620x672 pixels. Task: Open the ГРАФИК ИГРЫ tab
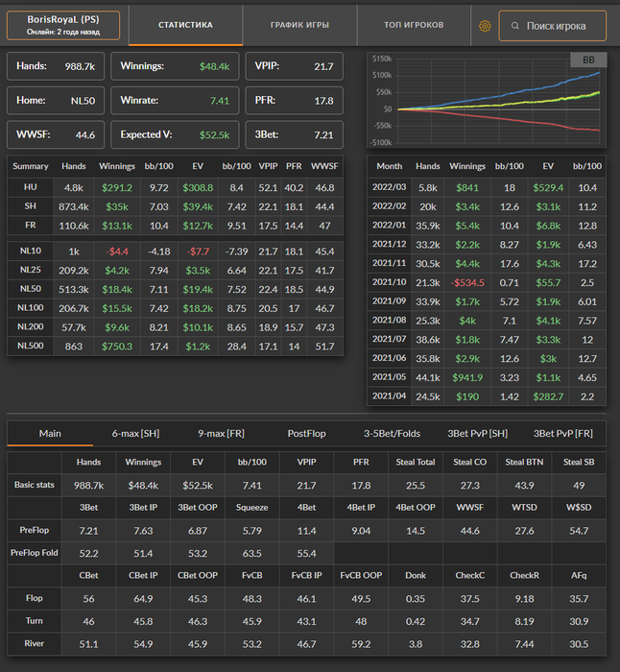(299, 25)
